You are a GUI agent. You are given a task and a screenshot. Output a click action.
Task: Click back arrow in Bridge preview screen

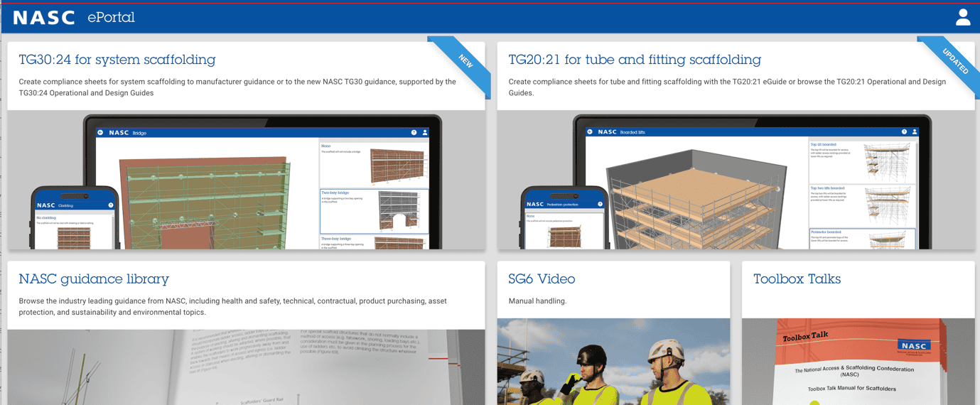[101, 132]
